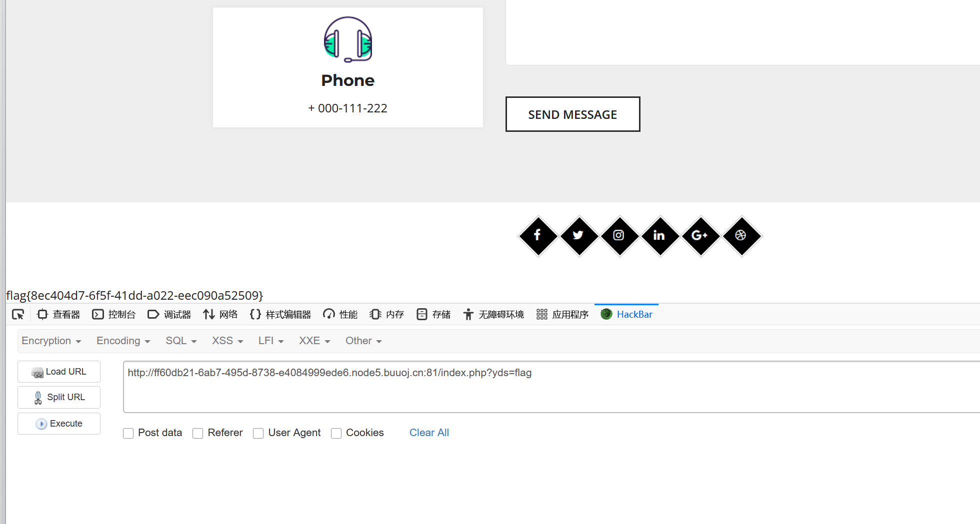Check the User Agent option
Screen dimensions: 980x524
coord(258,433)
